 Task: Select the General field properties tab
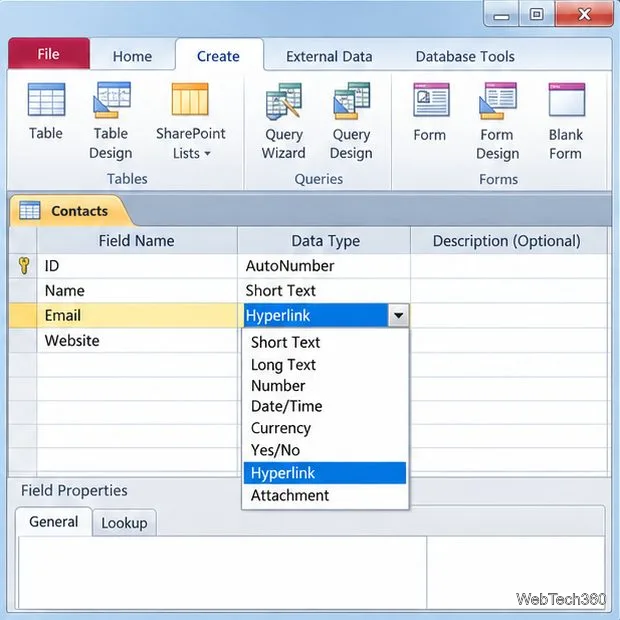[53, 522]
